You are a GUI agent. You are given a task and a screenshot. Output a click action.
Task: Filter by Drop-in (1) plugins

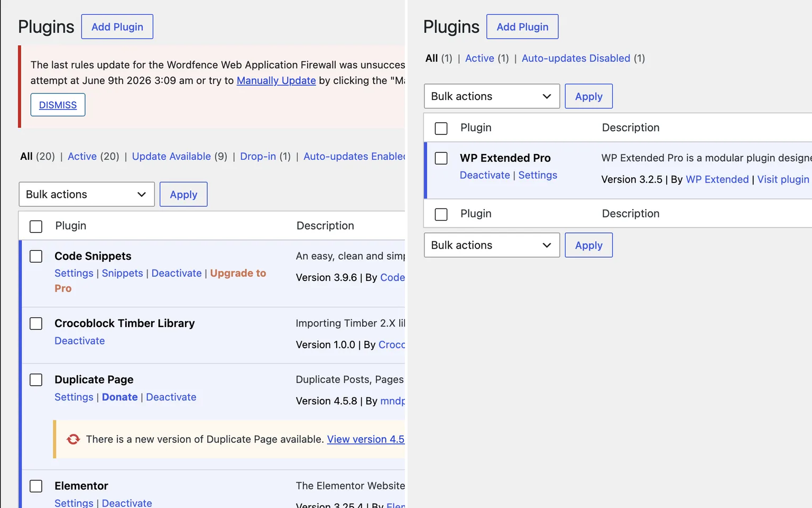click(x=265, y=156)
